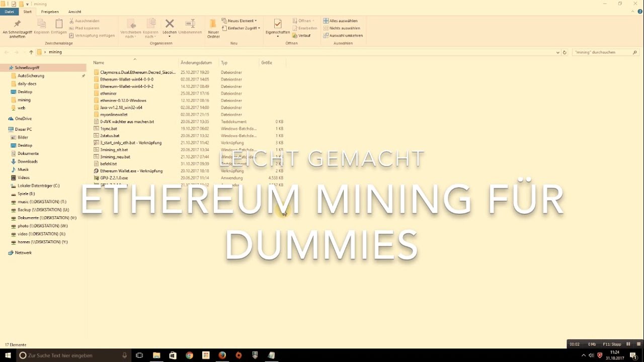The height and width of the screenshot is (362, 644).
Task: Open Kopieren nach dropdown
Action: (x=150, y=29)
